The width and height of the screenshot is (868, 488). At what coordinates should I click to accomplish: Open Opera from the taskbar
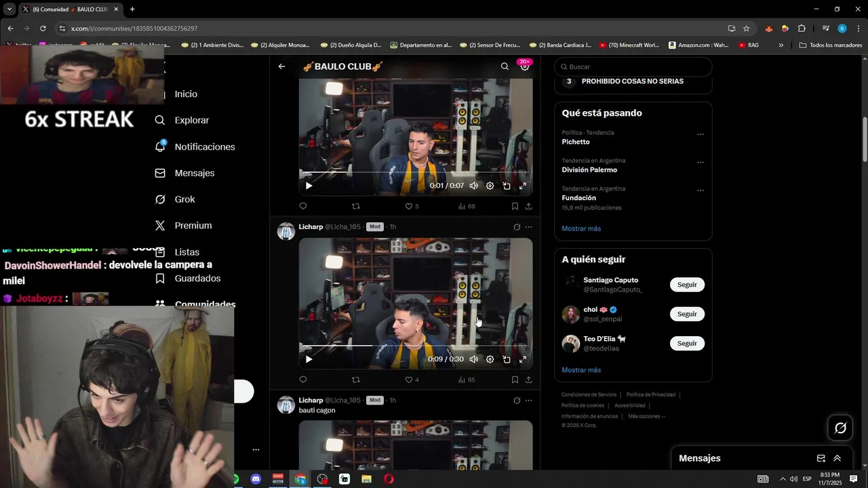pos(389,479)
